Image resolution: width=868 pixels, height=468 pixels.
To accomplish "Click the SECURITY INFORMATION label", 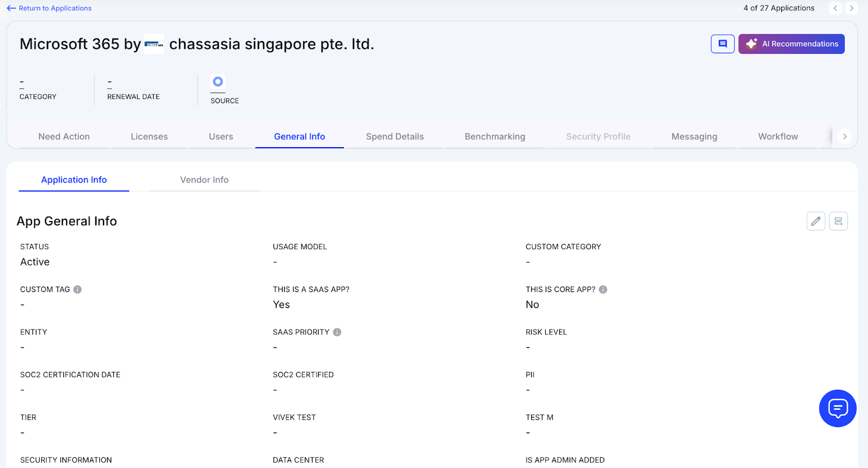I will click(x=66, y=460).
